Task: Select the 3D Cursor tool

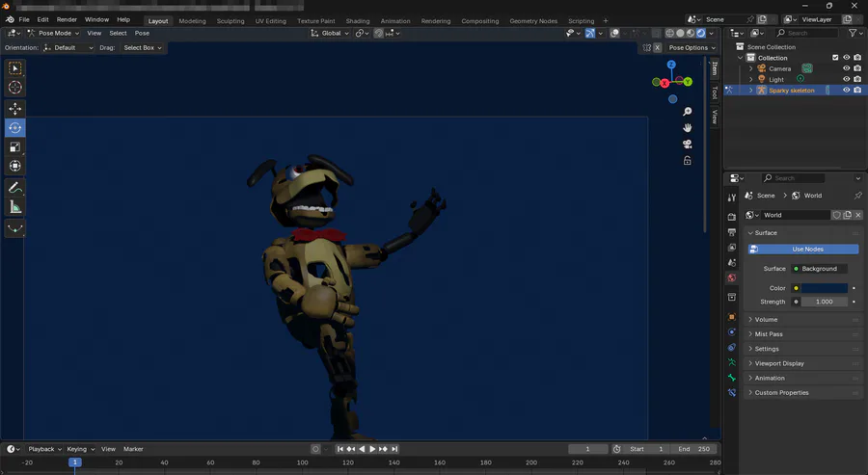Action: tap(15, 88)
